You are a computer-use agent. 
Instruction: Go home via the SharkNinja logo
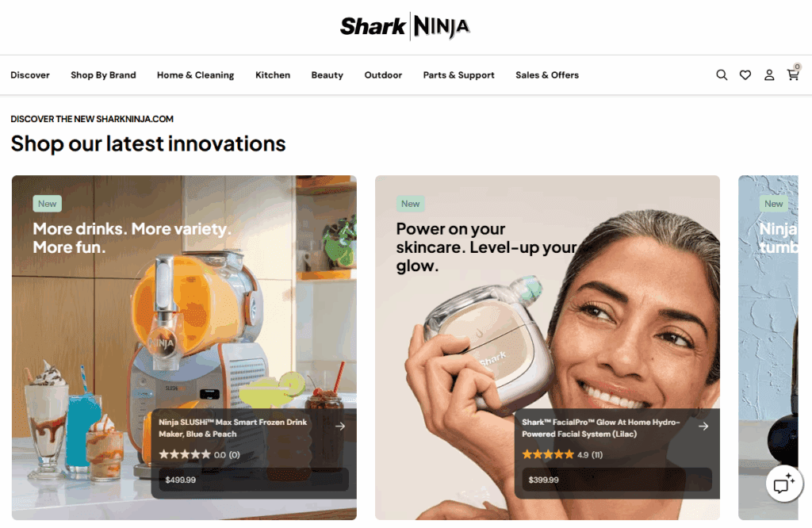405,26
